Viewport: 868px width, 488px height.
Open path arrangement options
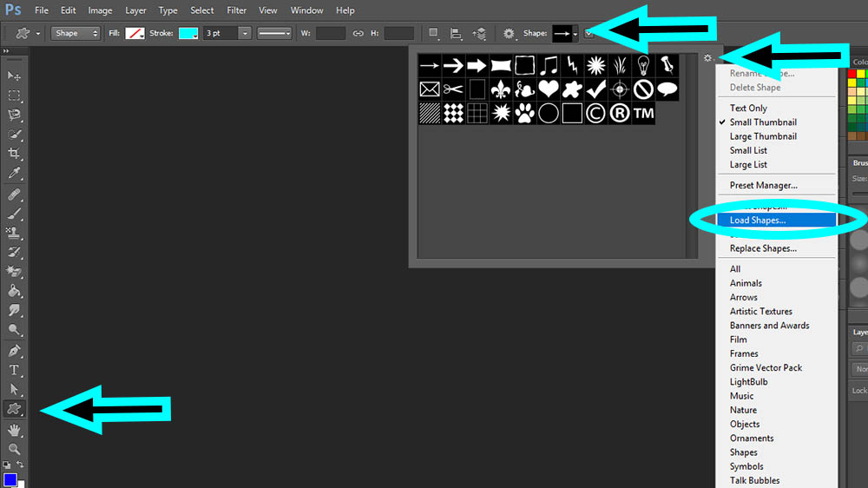click(479, 33)
